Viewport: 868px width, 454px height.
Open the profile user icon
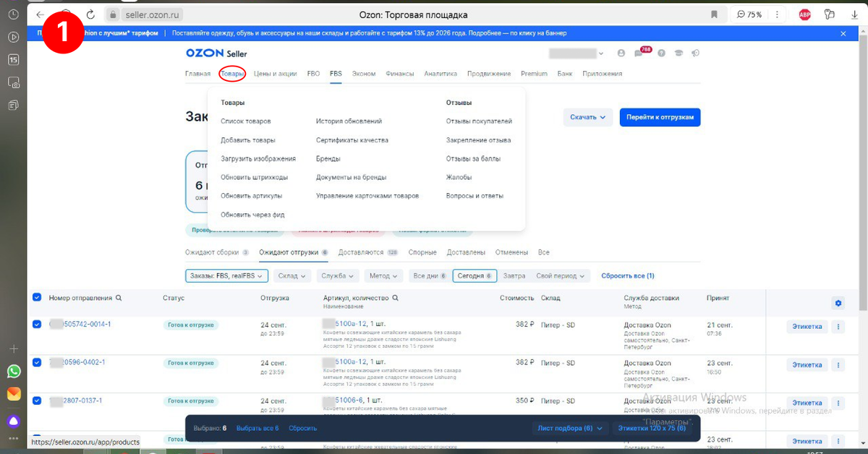[621, 53]
